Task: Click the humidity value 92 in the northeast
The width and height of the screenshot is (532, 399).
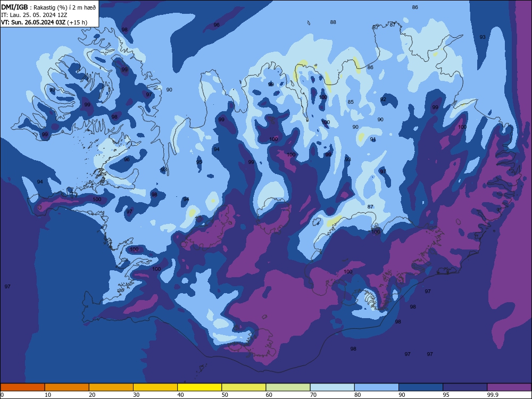Action: tap(383, 99)
